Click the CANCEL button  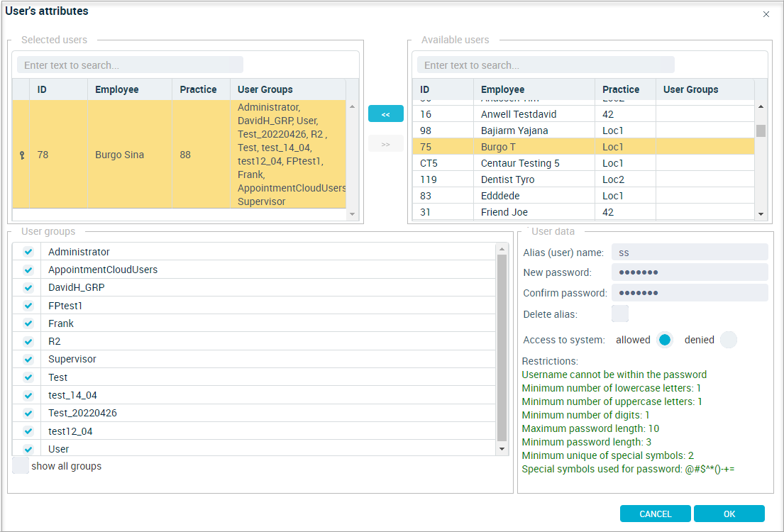click(x=656, y=514)
